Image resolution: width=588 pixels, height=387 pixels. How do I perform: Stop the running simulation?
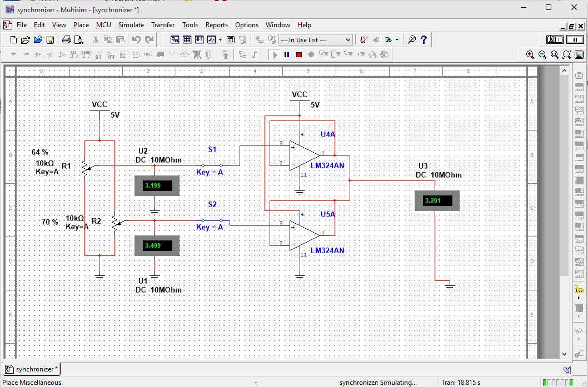coord(298,54)
